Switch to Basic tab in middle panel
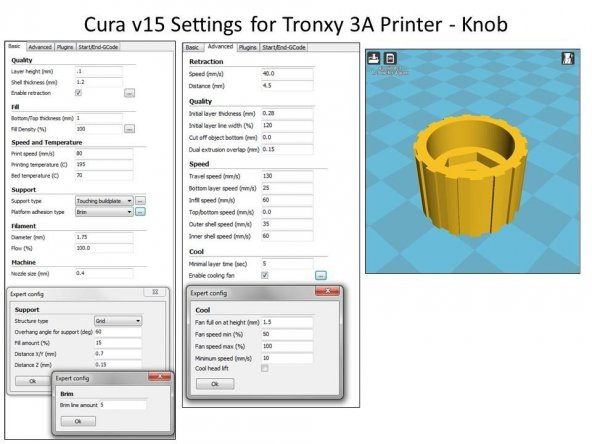Screen dimensions: 592x444 pyautogui.click(x=192, y=48)
